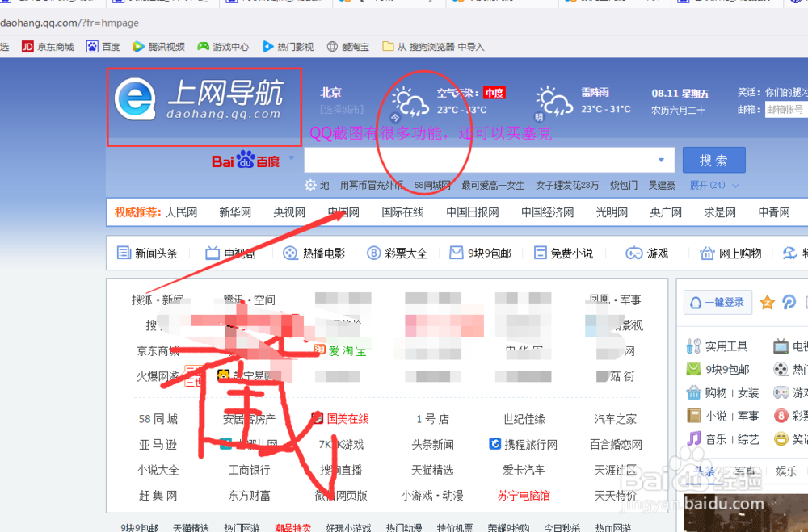Open 腾讯视频 from the bookmarks bar

click(158, 46)
